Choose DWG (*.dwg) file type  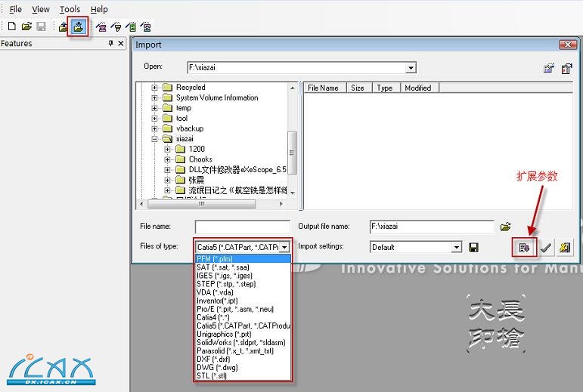243,368
